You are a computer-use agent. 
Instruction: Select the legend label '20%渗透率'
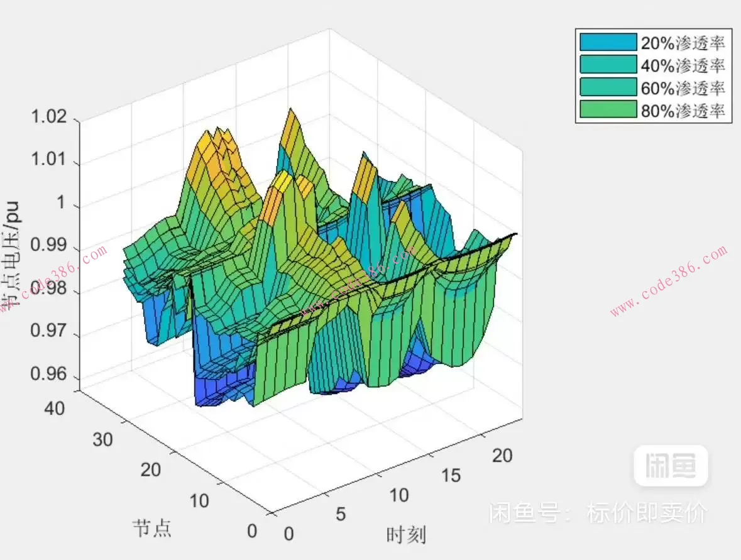(x=683, y=43)
